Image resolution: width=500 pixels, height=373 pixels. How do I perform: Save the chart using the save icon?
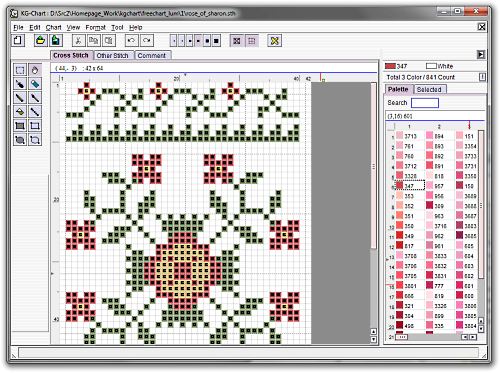[56, 41]
